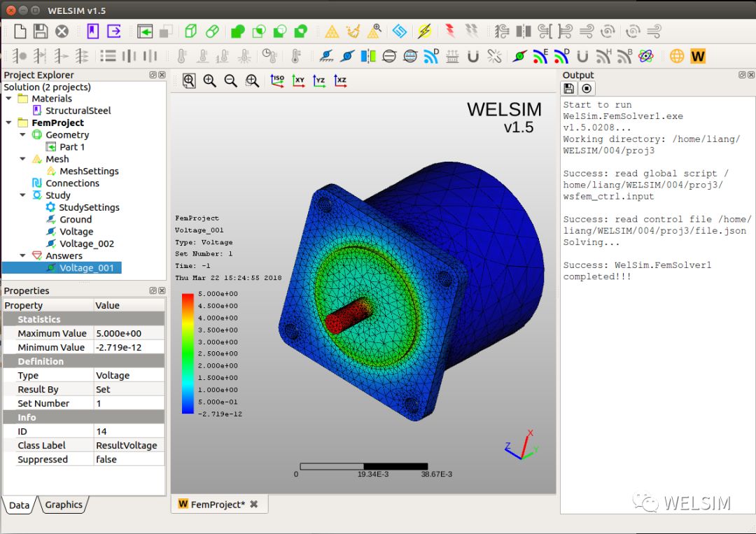Select the Ground boundary condition
756x534 pixels.
tap(76, 219)
